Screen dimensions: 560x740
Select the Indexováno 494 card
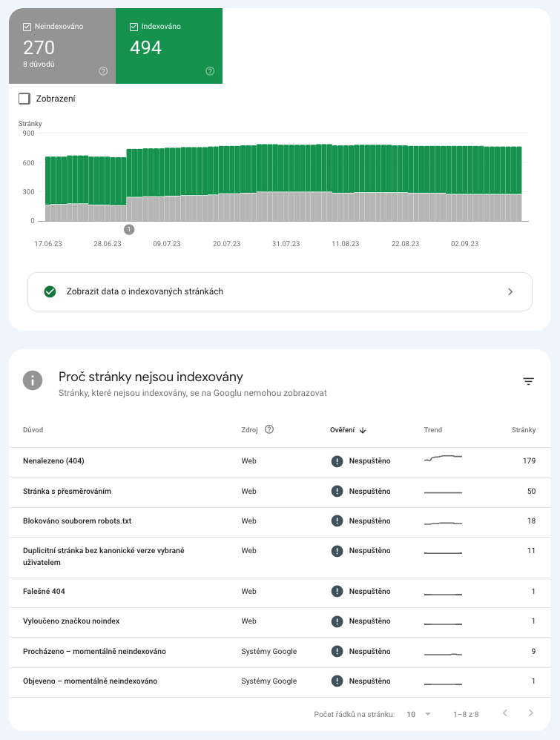[x=169, y=46]
